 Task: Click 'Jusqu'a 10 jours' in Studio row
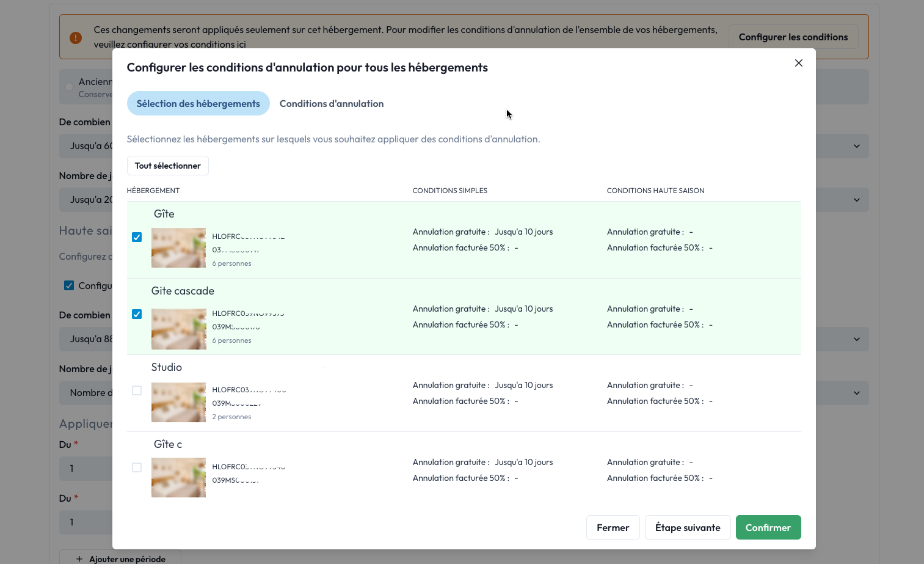[x=524, y=385]
